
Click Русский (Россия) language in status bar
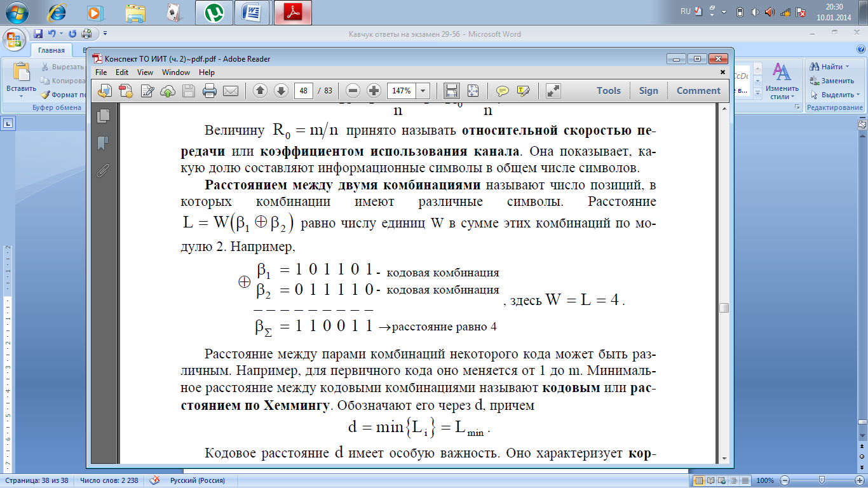coord(198,481)
